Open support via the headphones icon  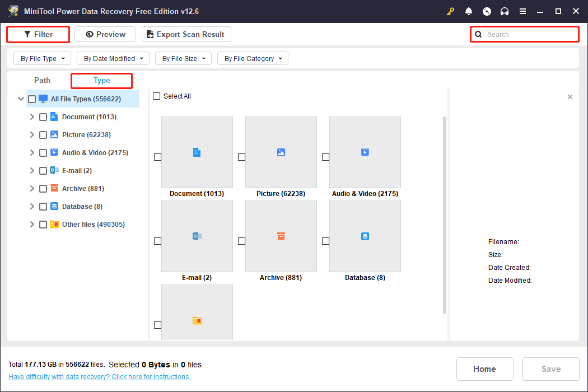pyautogui.click(x=505, y=11)
